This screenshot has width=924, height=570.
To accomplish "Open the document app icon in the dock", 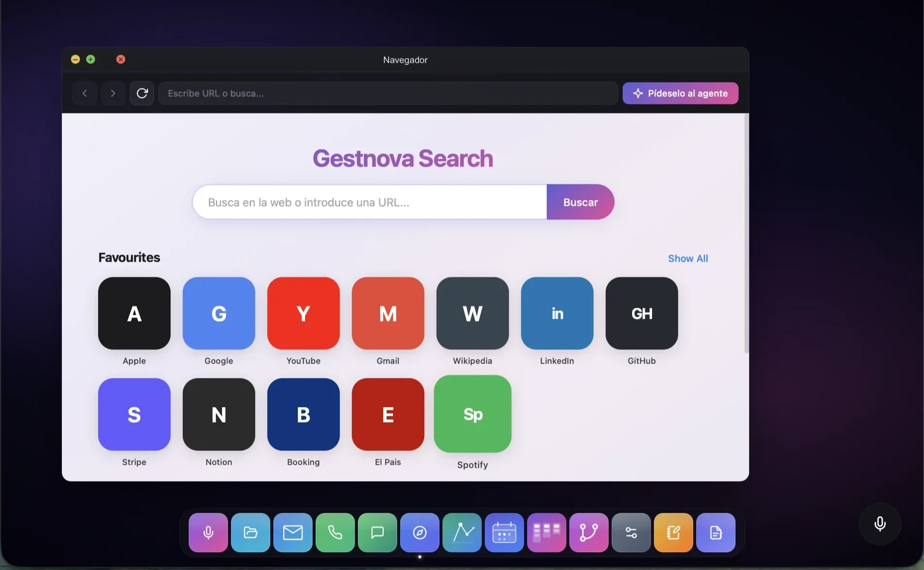I will click(716, 533).
